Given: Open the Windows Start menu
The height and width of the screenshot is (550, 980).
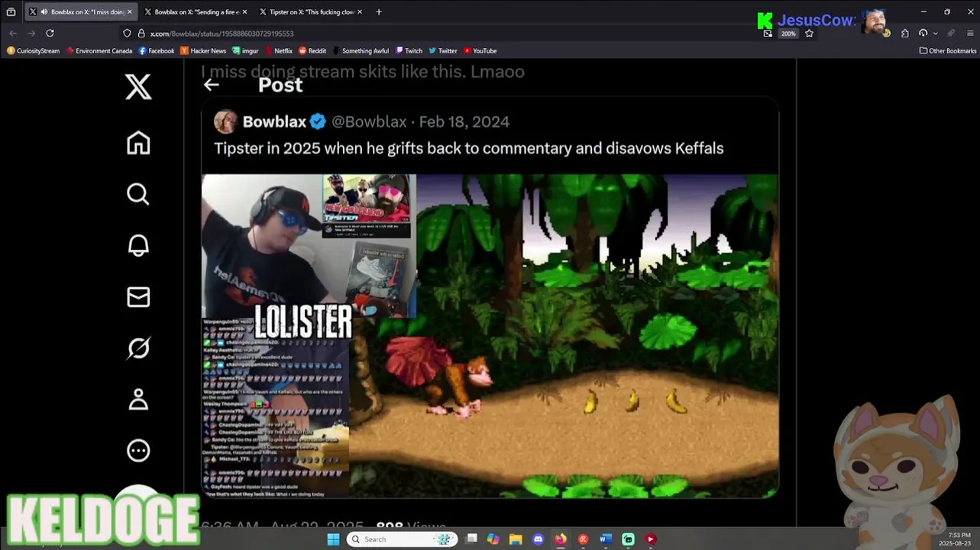Looking at the screenshot, I should 333,539.
